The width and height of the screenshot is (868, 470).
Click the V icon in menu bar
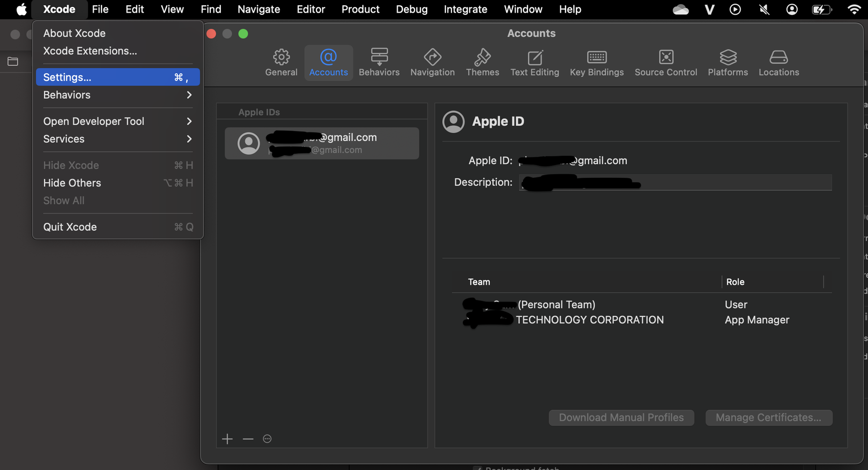pyautogui.click(x=709, y=9)
